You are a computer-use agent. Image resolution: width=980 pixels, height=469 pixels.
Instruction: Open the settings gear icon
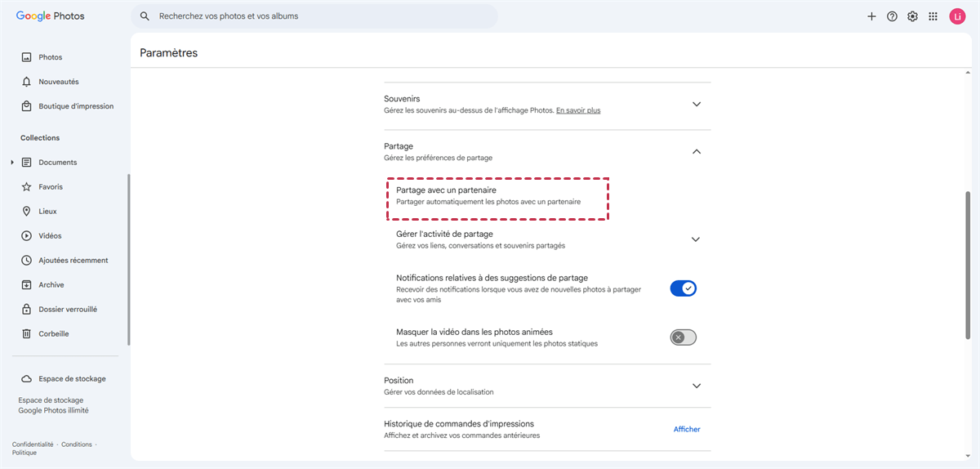click(x=912, y=16)
